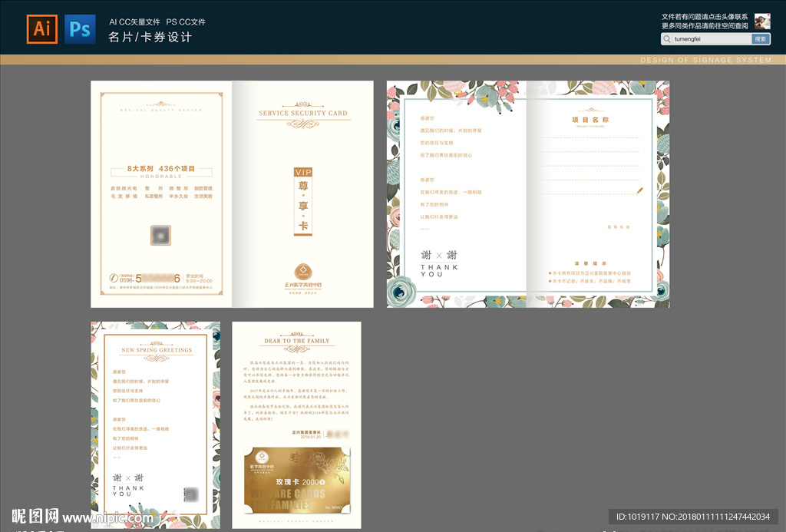Click the 私密整形 item
786x532 pixels.
[x=154, y=197]
